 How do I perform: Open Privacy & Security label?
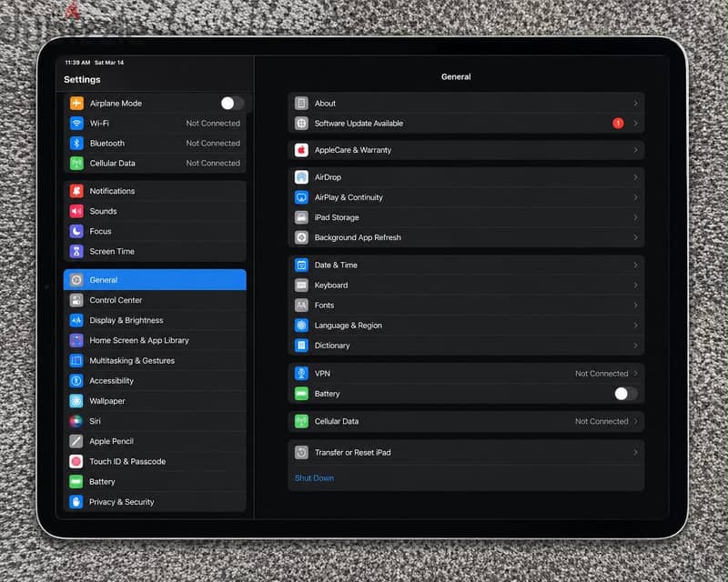(121, 502)
